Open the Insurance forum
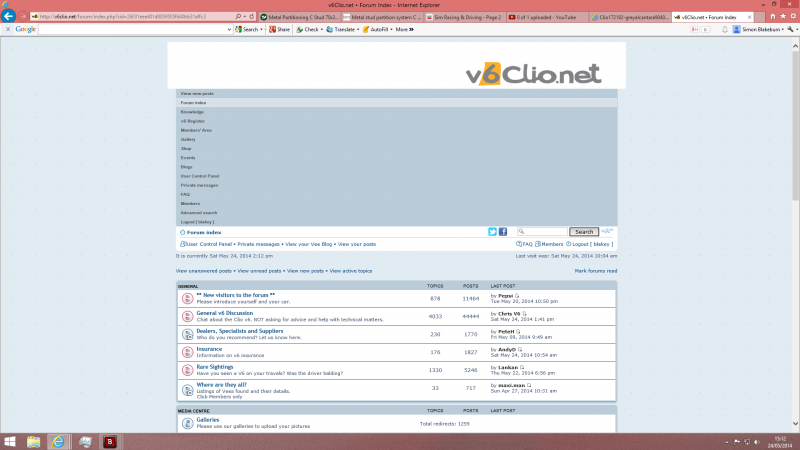 tap(209, 349)
